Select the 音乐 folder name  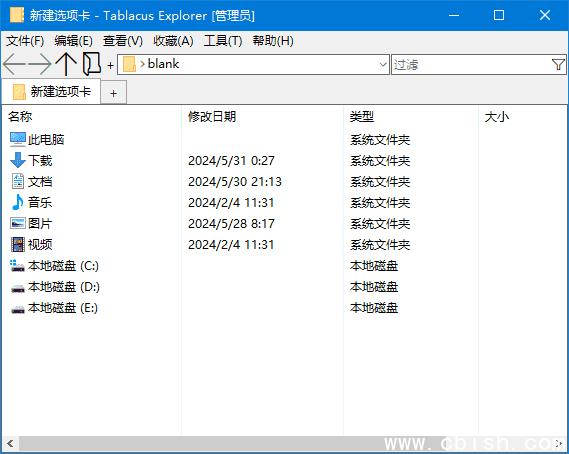pos(40,203)
